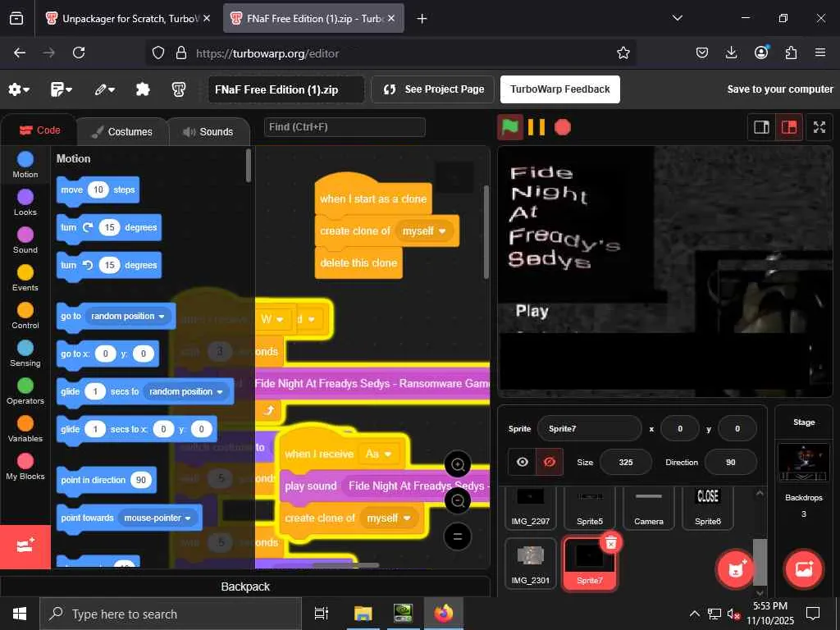This screenshot has width=840, height=630.
Task: Open the File menu icon dropdown
Action: 61,89
